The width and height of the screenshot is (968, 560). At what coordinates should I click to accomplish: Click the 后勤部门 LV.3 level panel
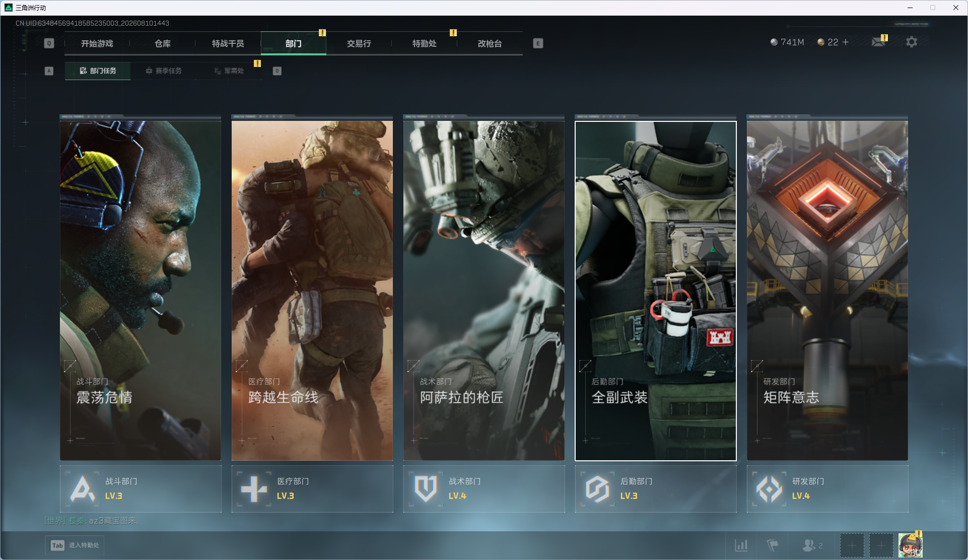tap(656, 489)
